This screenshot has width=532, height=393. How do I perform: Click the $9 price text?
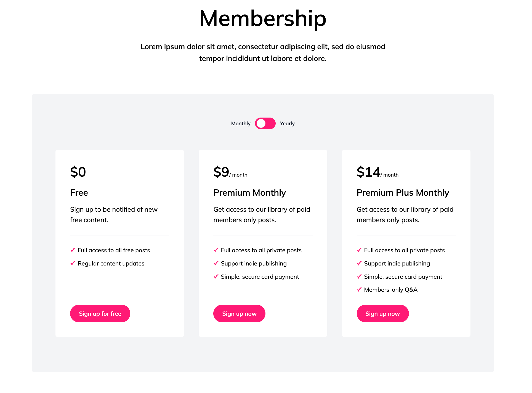(x=221, y=172)
